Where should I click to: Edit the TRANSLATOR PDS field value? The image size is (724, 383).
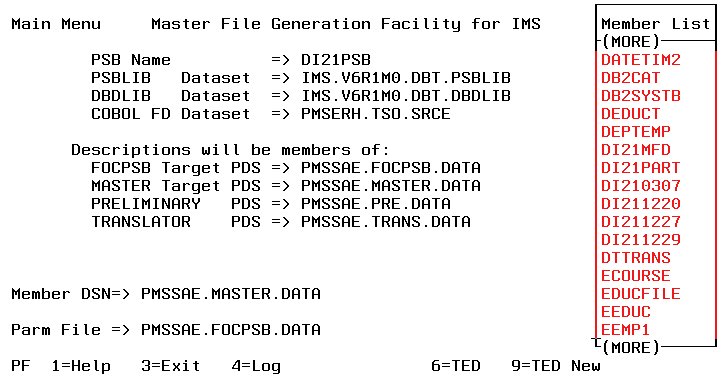[386, 222]
